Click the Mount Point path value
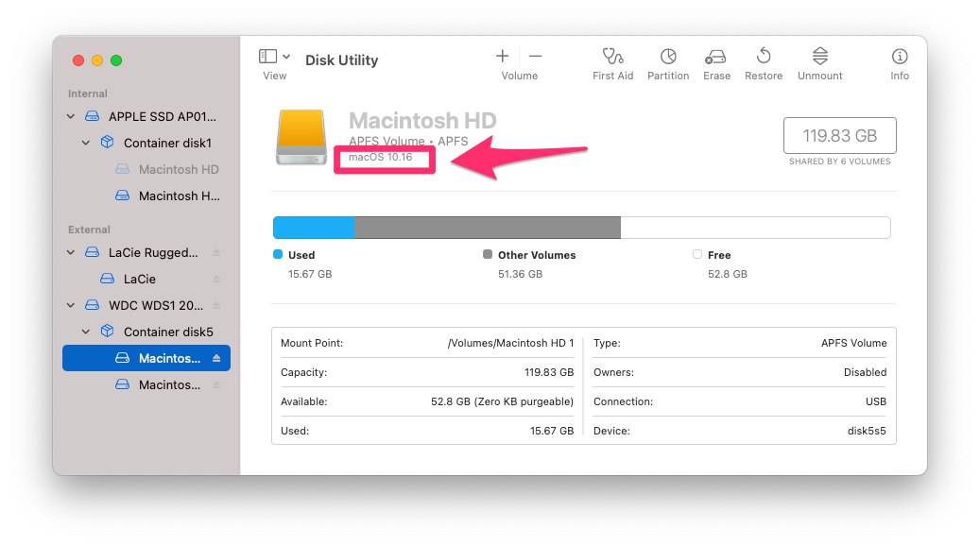The image size is (980, 545). 510,343
